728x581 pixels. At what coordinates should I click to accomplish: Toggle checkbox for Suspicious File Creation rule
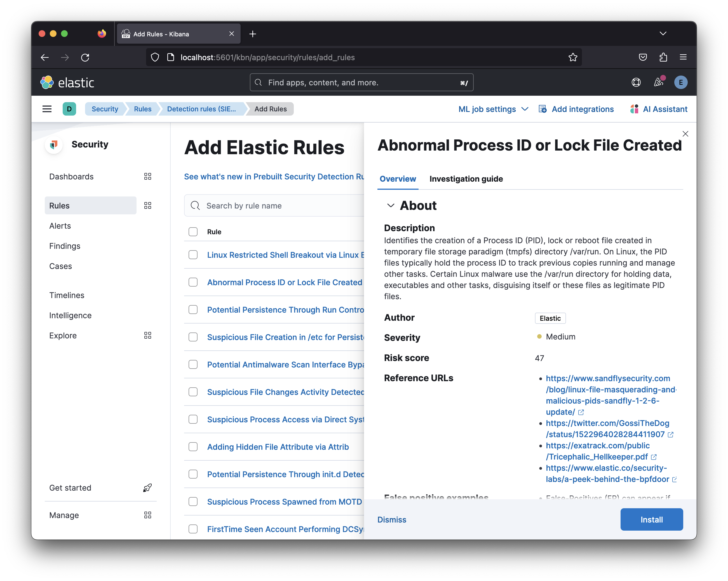pyautogui.click(x=194, y=337)
